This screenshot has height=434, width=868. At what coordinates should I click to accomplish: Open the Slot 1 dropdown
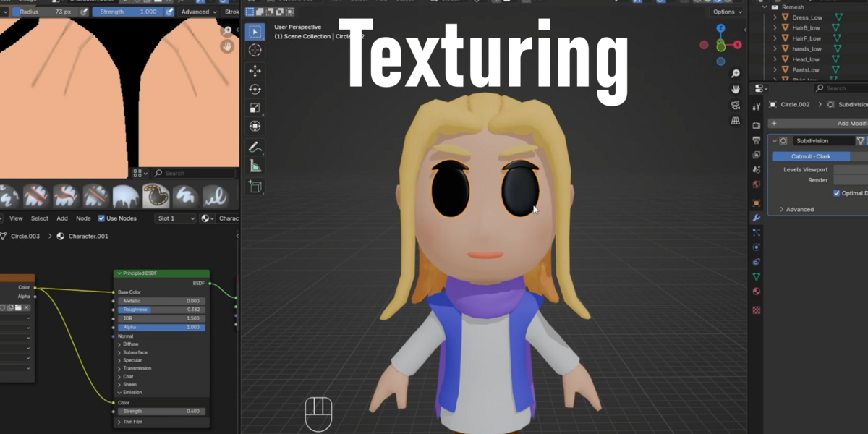coord(176,218)
